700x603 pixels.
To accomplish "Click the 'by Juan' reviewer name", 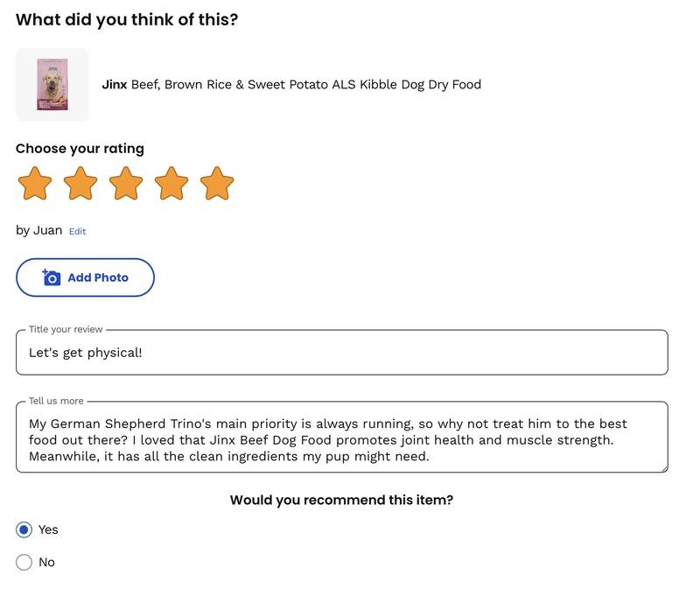I will tap(39, 230).
